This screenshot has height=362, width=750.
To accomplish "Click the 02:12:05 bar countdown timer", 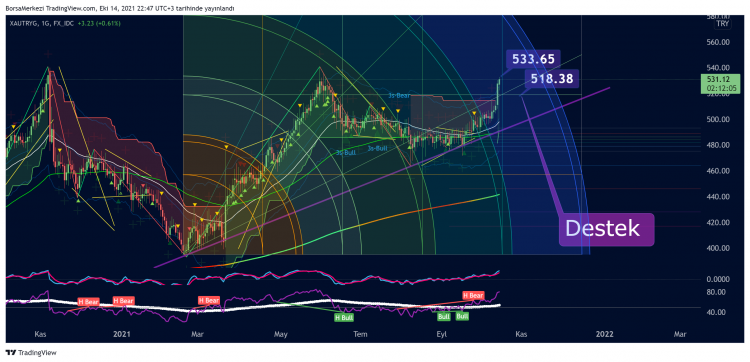I will [x=721, y=88].
